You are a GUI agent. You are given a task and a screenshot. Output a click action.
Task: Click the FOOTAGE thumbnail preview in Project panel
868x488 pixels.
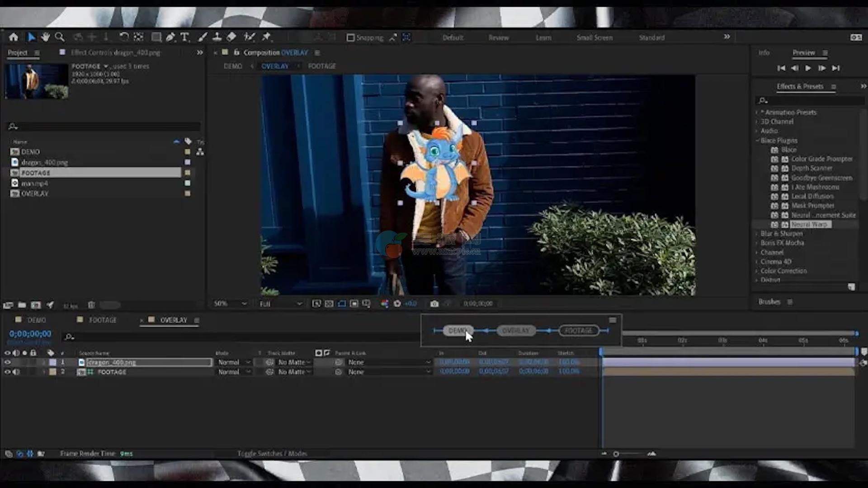[x=37, y=81]
